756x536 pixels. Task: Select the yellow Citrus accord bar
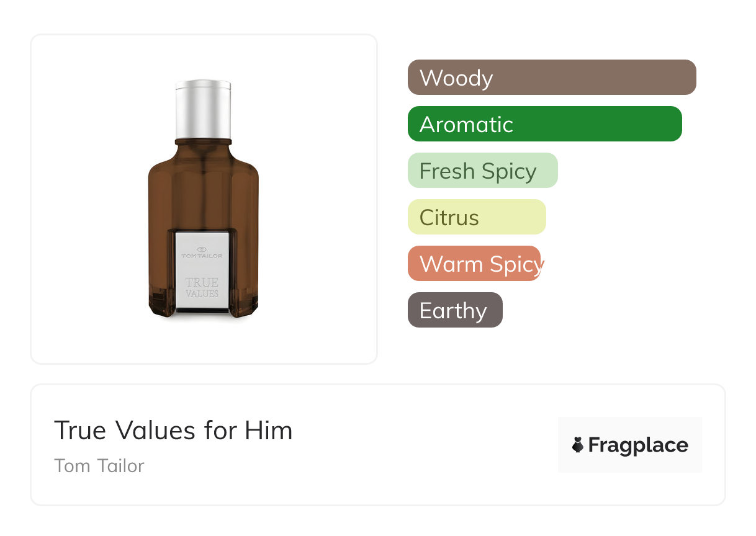click(x=476, y=217)
